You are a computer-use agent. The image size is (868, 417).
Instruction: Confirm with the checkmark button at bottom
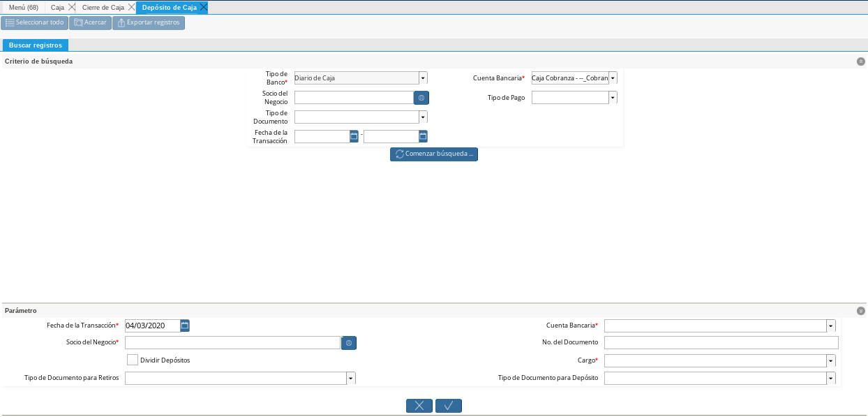pyautogui.click(x=449, y=406)
